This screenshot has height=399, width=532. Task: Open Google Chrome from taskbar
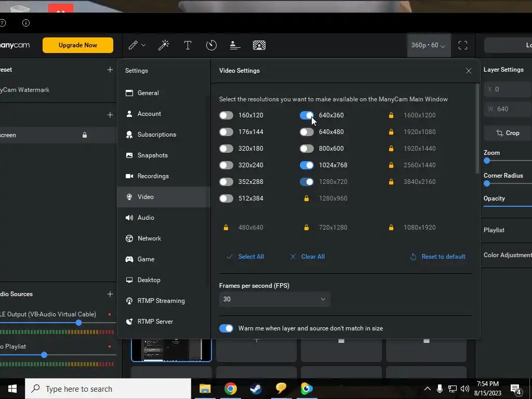(x=230, y=389)
